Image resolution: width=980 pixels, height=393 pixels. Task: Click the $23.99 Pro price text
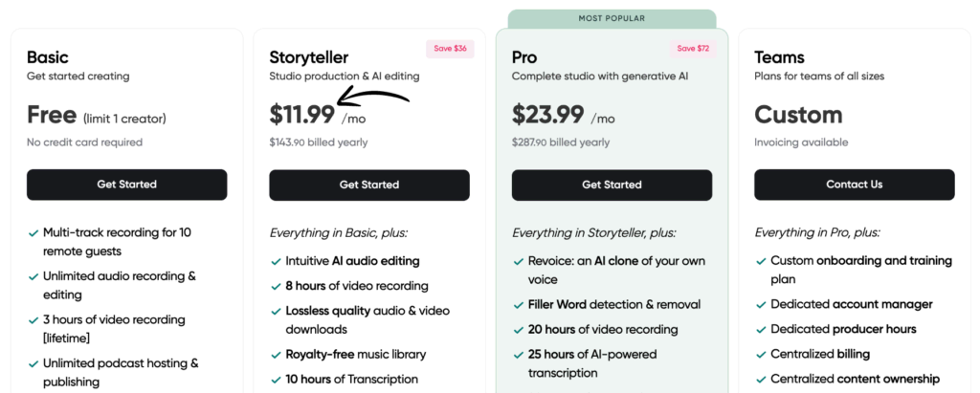tap(548, 115)
